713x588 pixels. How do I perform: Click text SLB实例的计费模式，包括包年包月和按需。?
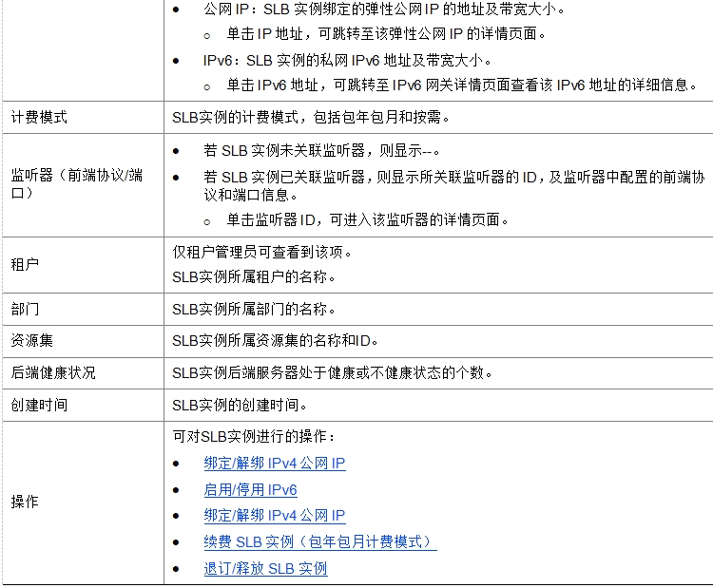point(311,117)
